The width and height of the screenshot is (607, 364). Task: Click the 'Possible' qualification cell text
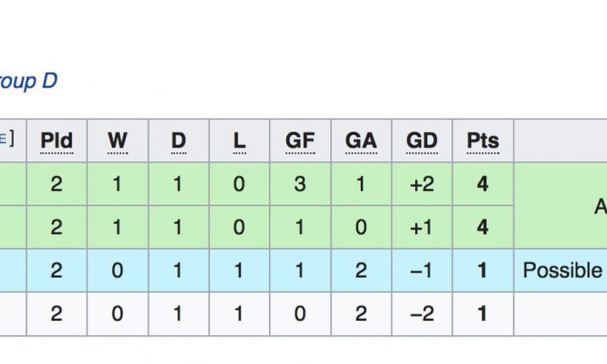[562, 271]
